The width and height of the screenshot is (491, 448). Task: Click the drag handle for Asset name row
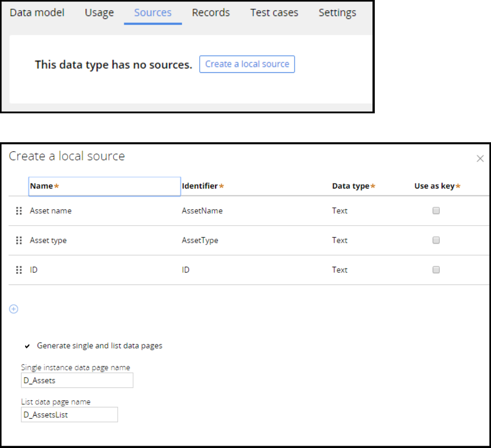(x=19, y=211)
